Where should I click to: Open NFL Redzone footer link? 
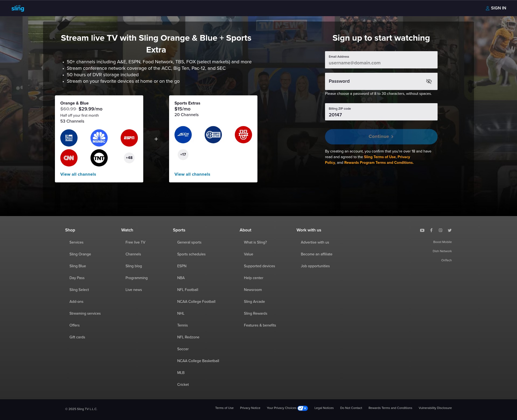tap(188, 337)
